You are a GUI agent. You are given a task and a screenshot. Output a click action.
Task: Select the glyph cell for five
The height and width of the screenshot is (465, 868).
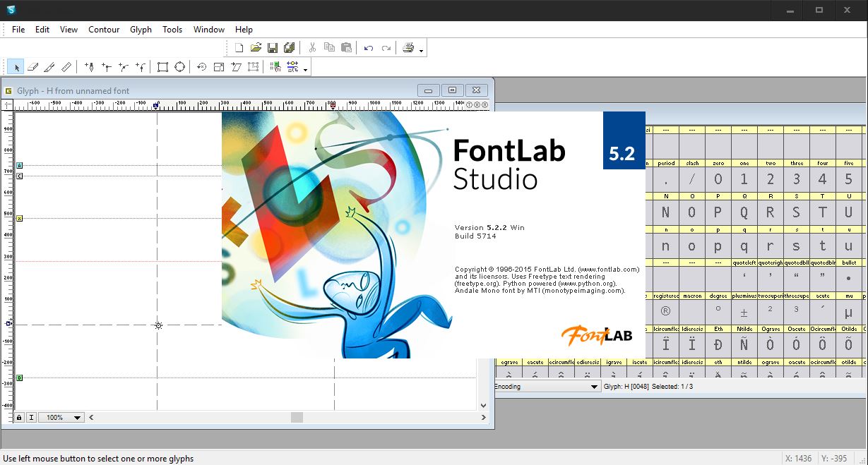(x=849, y=179)
